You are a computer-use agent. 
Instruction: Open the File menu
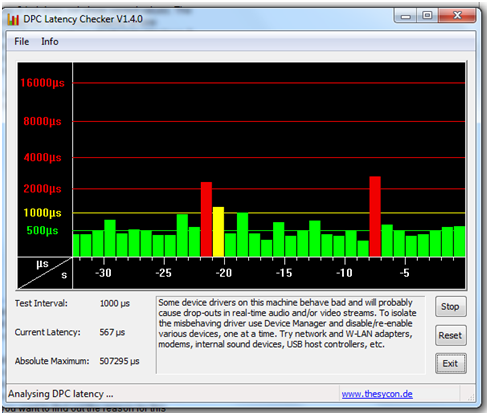tap(22, 42)
